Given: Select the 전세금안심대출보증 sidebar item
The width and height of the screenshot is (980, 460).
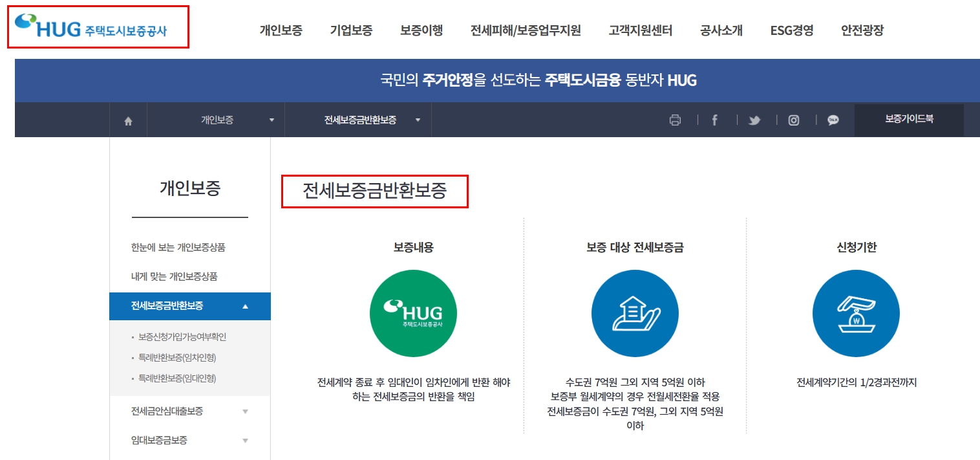Looking at the screenshot, I should click(167, 411).
